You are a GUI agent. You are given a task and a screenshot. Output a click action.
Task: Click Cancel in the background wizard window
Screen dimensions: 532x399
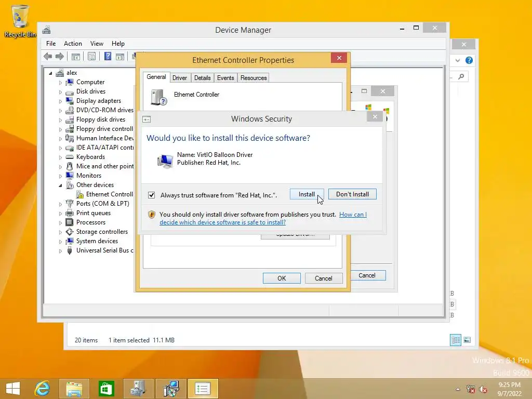(367, 275)
